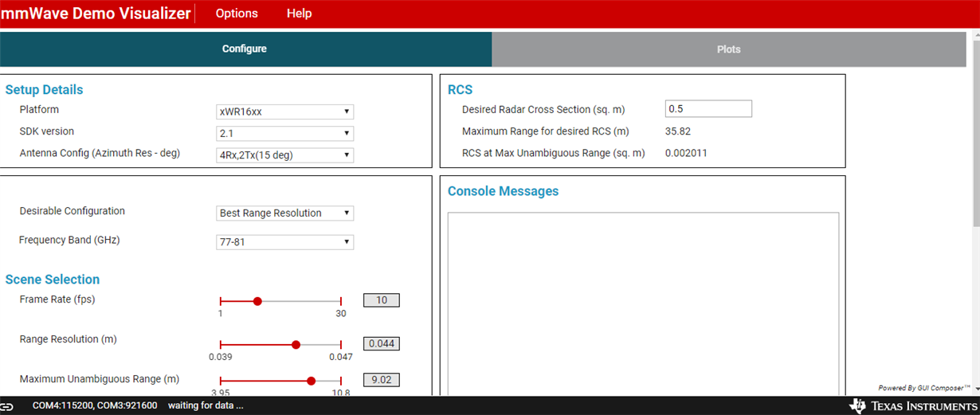Click the Maximum Range for desired RCS label
980x415 pixels.
tap(546, 131)
